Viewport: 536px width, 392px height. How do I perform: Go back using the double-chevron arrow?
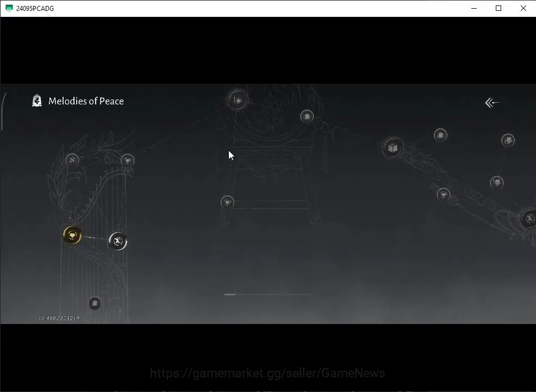(492, 103)
